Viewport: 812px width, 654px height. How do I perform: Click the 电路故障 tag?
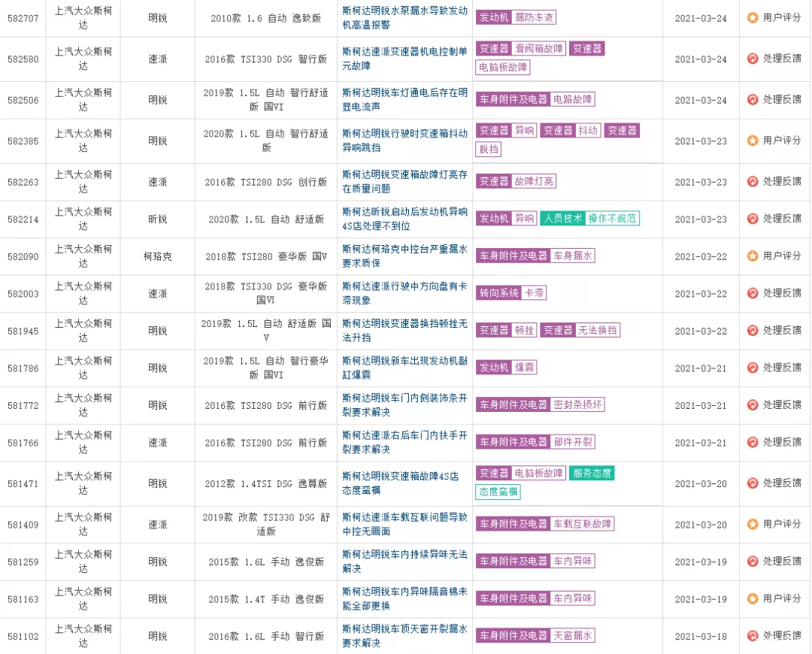tap(572, 99)
